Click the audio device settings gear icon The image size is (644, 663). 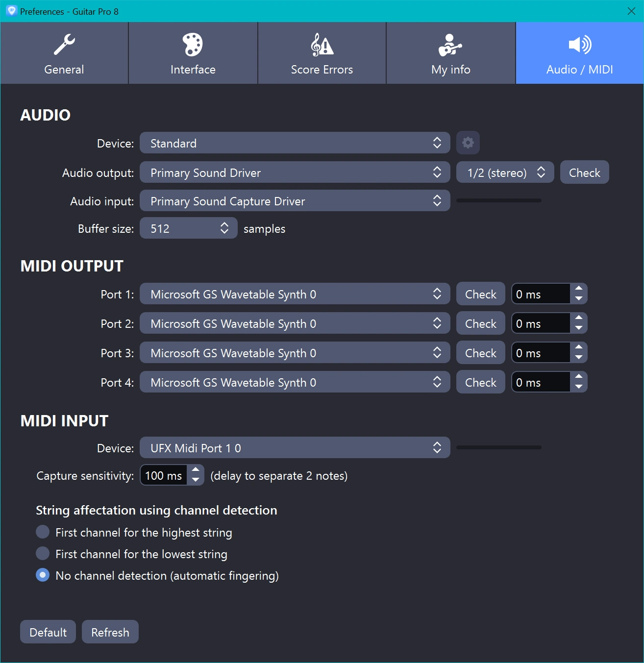coord(468,143)
